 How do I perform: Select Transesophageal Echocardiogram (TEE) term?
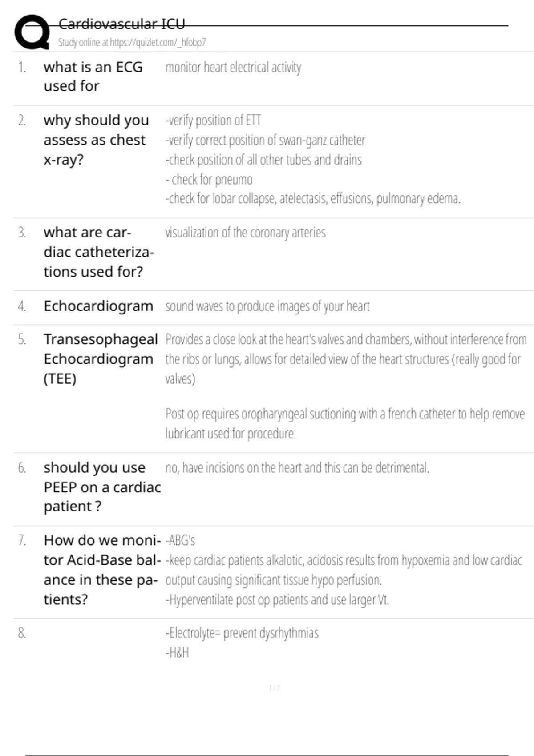[x=101, y=359]
